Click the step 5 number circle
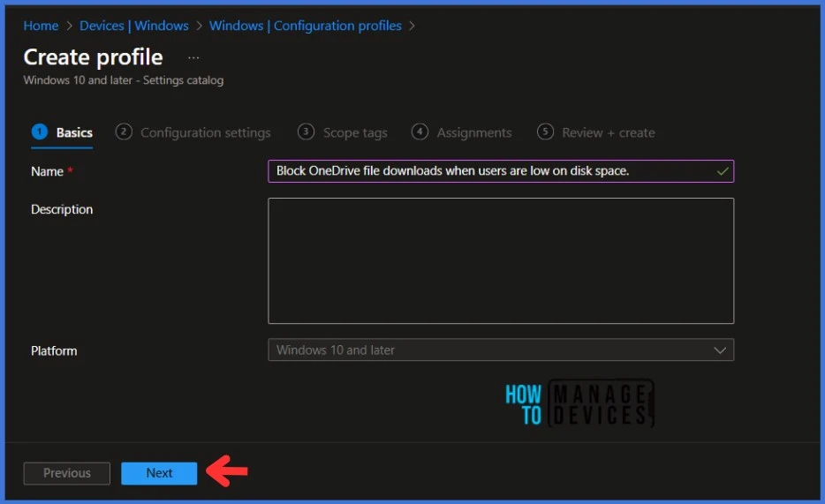 [545, 132]
